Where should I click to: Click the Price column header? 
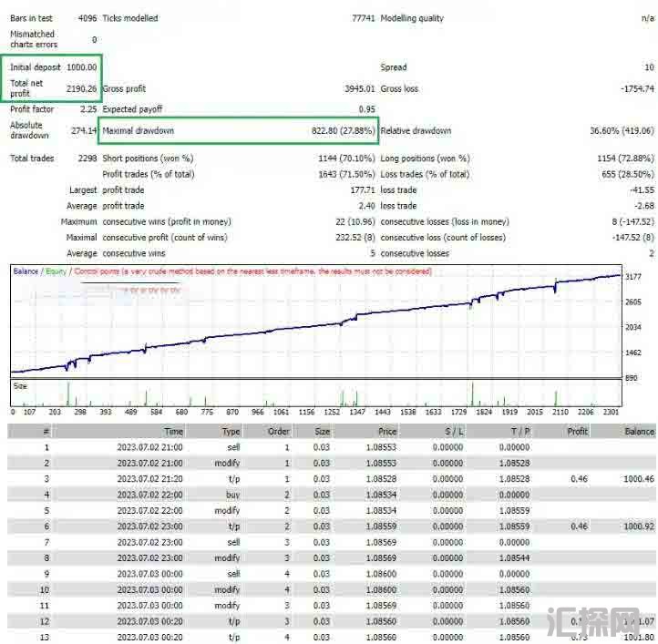[387, 432]
